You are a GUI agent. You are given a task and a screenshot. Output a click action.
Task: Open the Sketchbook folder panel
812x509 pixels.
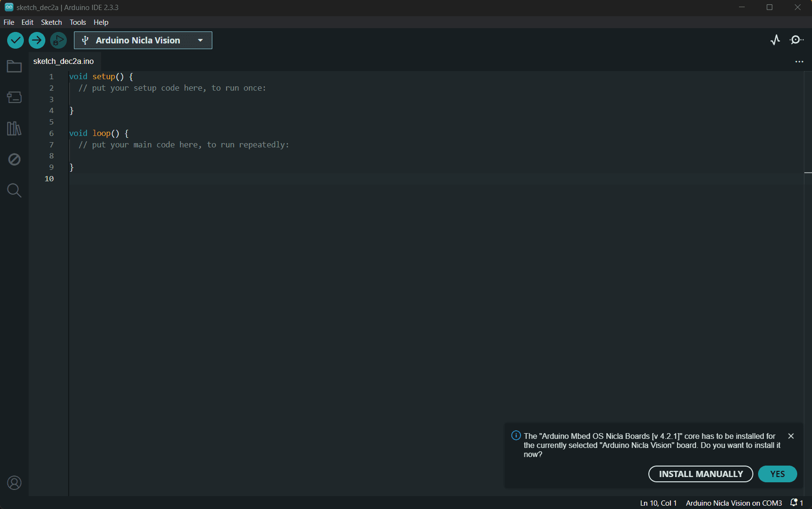14,66
